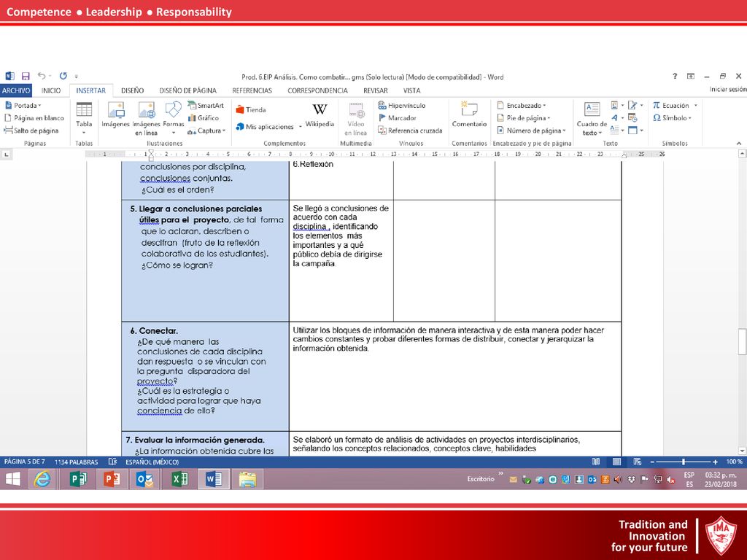Expand the Ecuación equation dropdown

tap(675, 105)
